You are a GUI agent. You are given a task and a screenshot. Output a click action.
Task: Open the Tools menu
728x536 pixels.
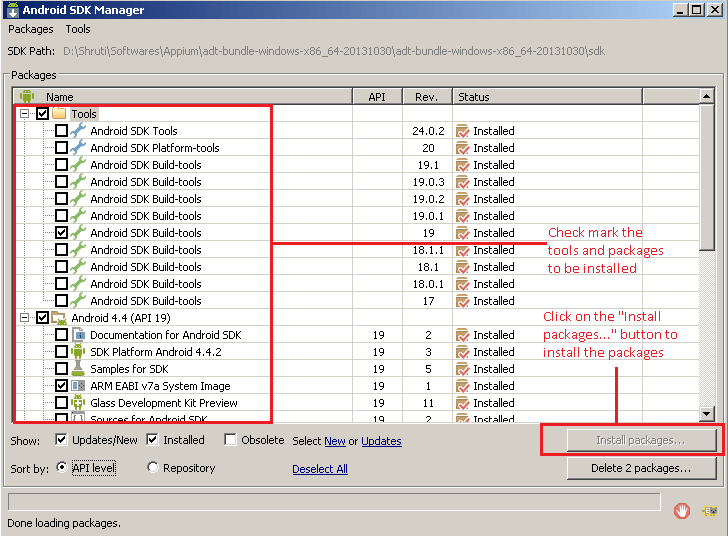78,29
